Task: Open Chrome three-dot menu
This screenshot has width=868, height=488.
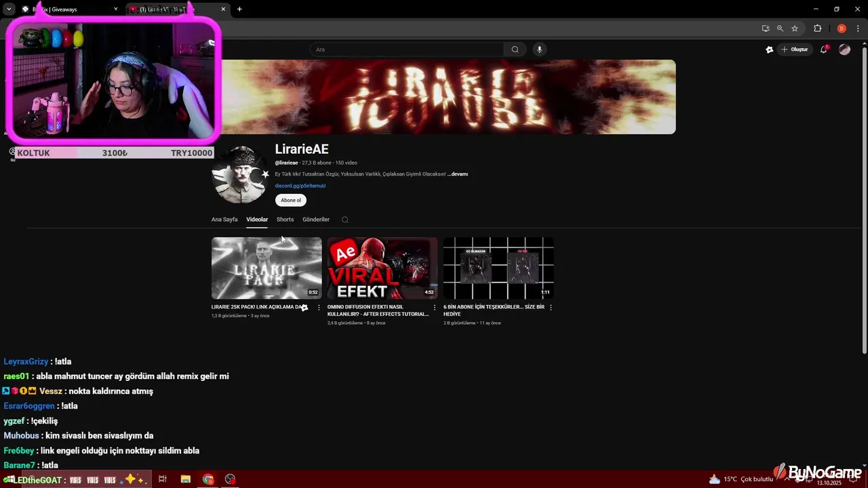Action: point(858,28)
